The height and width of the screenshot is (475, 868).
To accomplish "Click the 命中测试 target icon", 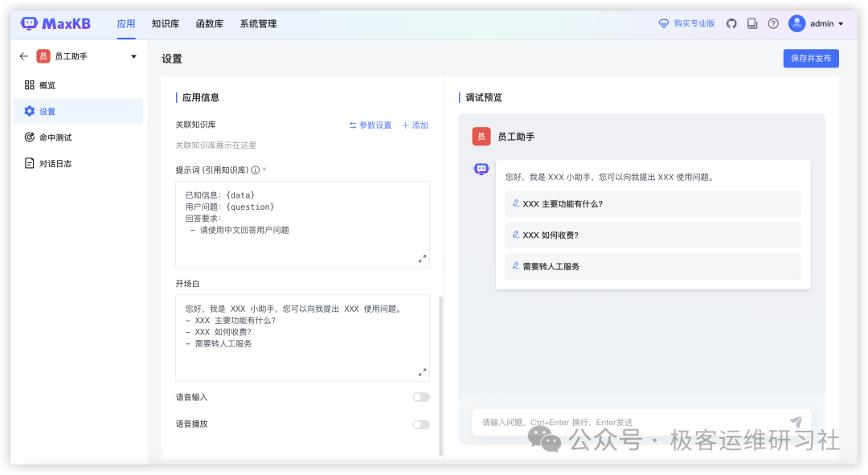I will pyautogui.click(x=30, y=137).
